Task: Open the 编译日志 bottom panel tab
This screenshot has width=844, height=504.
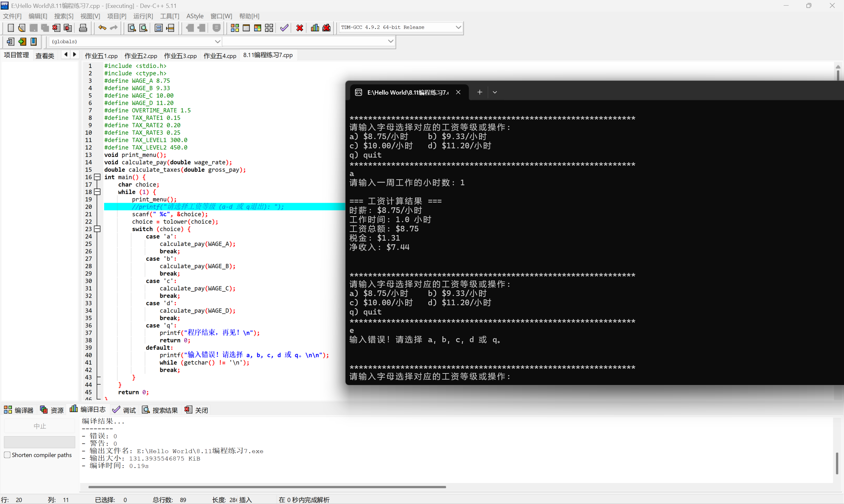Action: (88, 410)
